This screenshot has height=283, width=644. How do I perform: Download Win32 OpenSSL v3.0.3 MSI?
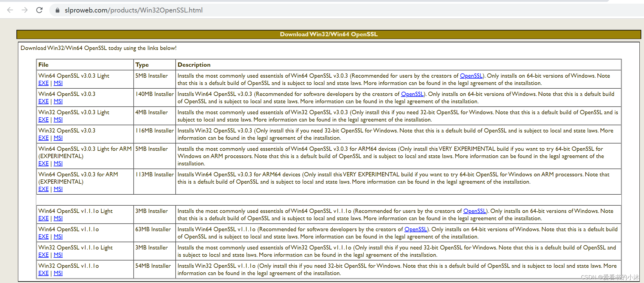point(58,138)
